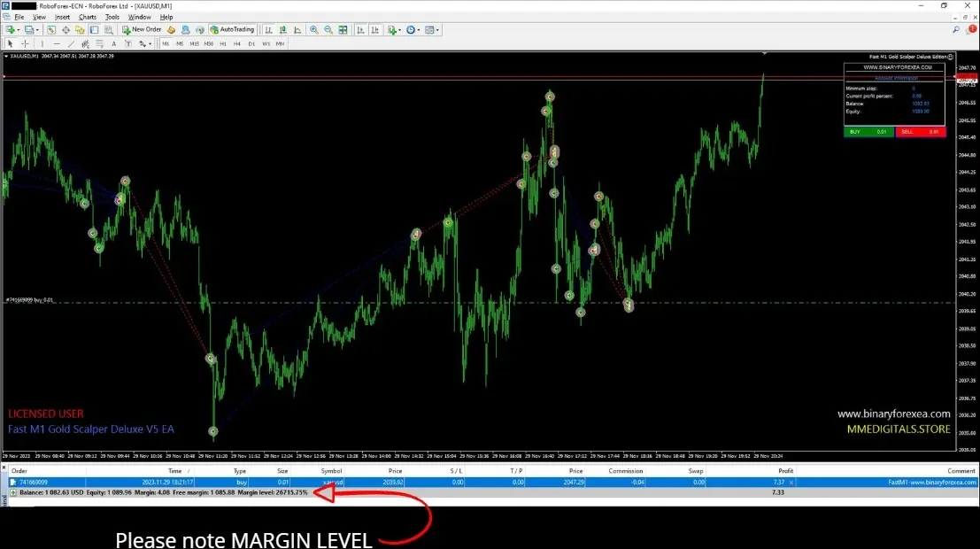Switch to M5 timeframe
Screen dimensions: 980x549
[180, 43]
